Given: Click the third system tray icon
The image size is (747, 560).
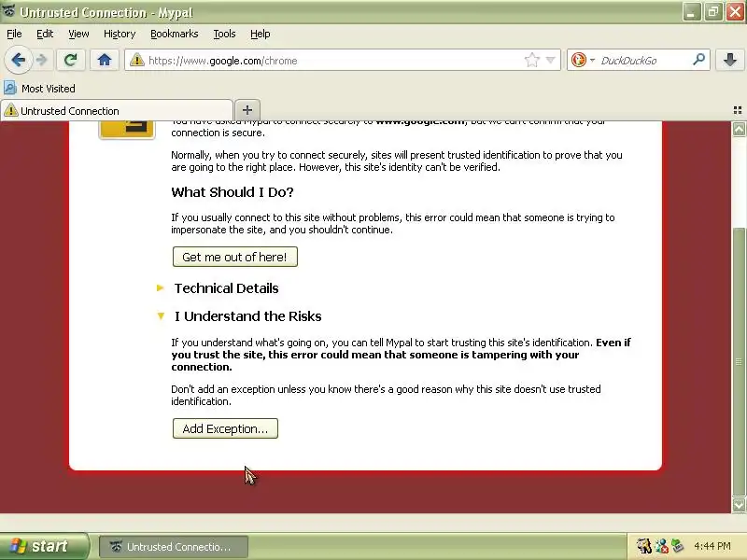Looking at the screenshot, I should 678,546.
